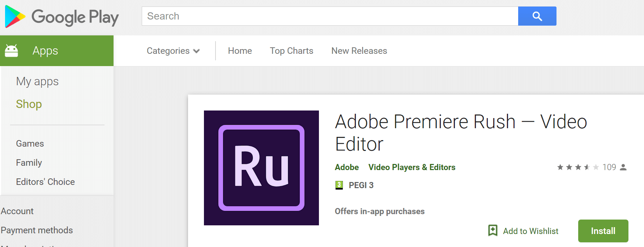Select Shop in the sidebar

[x=29, y=104]
